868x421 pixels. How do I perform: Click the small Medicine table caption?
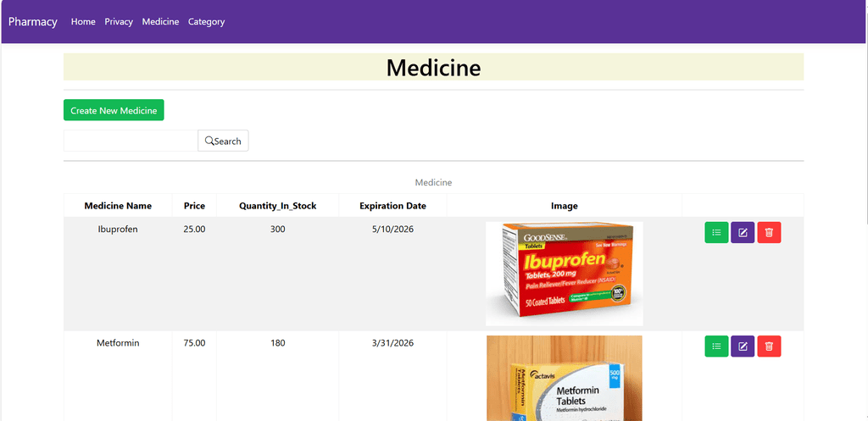coord(433,182)
